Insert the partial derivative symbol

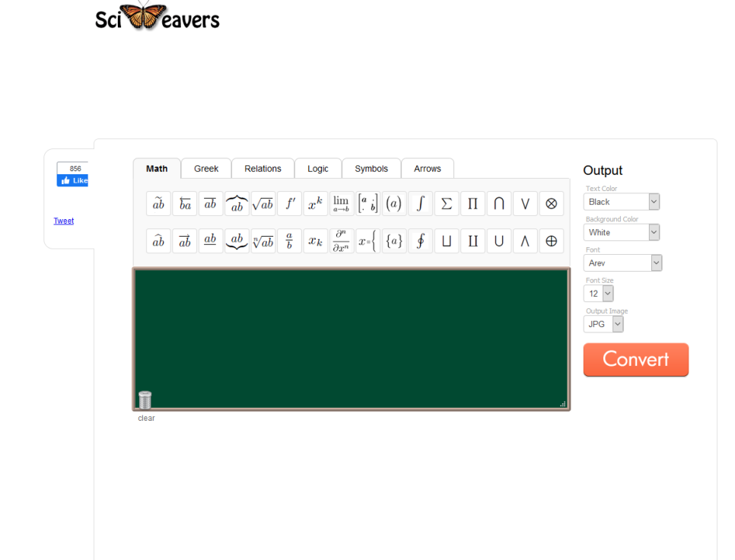342,241
